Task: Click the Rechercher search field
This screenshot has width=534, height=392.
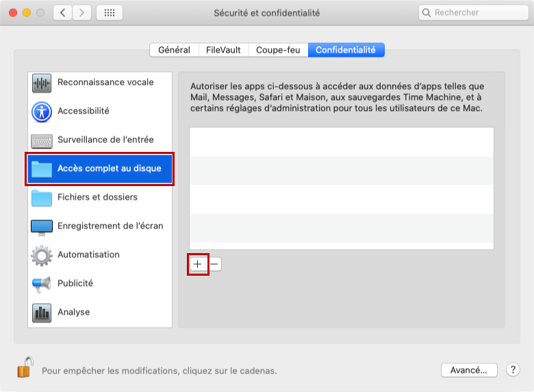Action: point(473,13)
